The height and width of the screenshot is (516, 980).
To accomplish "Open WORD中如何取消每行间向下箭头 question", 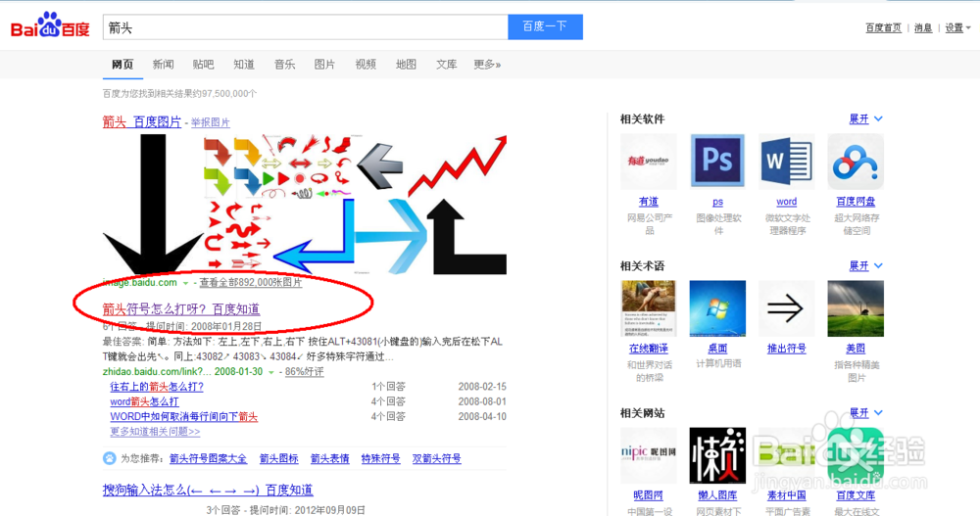I will pyautogui.click(x=184, y=417).
